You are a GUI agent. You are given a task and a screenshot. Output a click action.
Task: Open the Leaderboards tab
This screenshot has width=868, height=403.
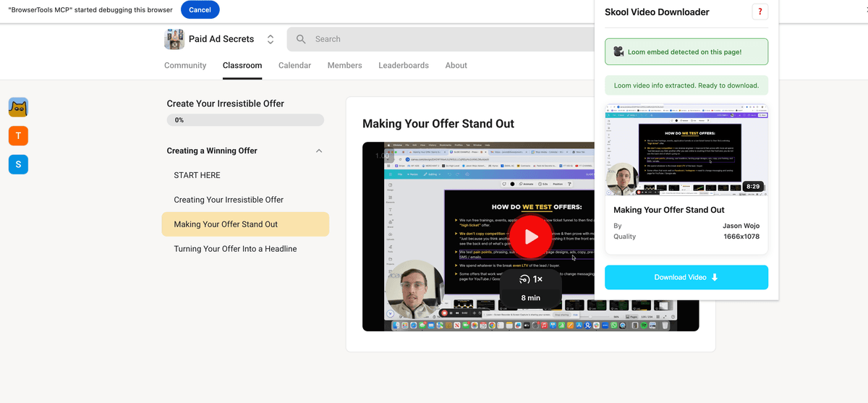404,65
